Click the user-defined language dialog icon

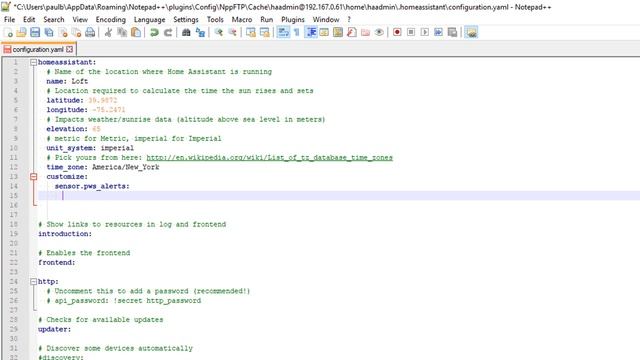[324, 32]
